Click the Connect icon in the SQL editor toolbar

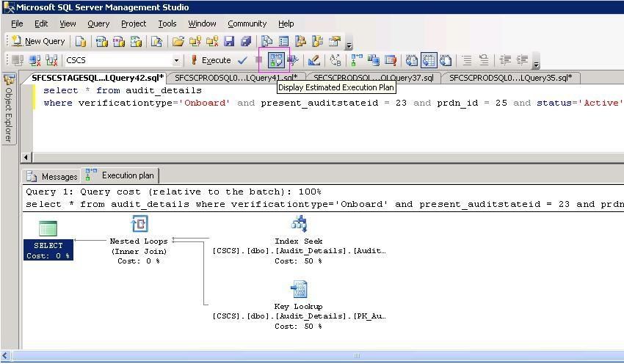point(17,60)
